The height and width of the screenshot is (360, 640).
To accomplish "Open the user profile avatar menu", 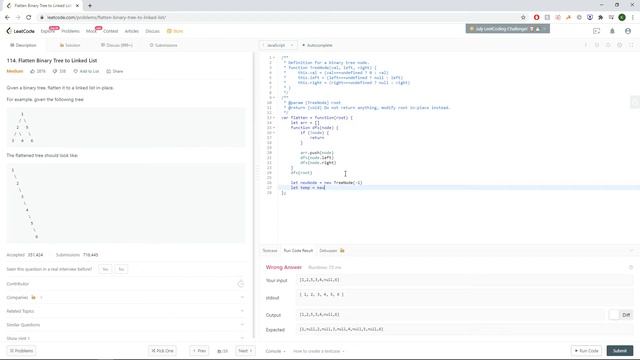I will pyautogui.click(x=628, y=31).
